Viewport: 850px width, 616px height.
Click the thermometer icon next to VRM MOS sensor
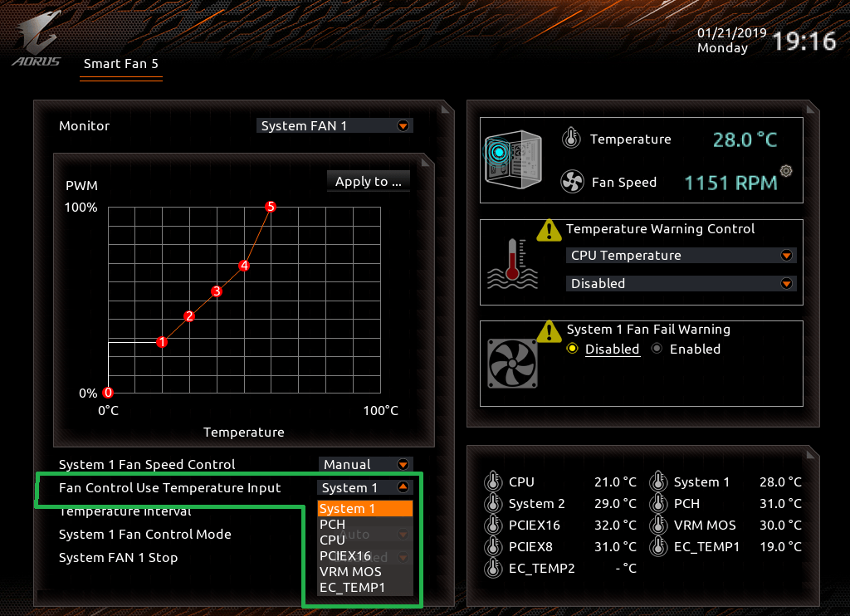658,525
